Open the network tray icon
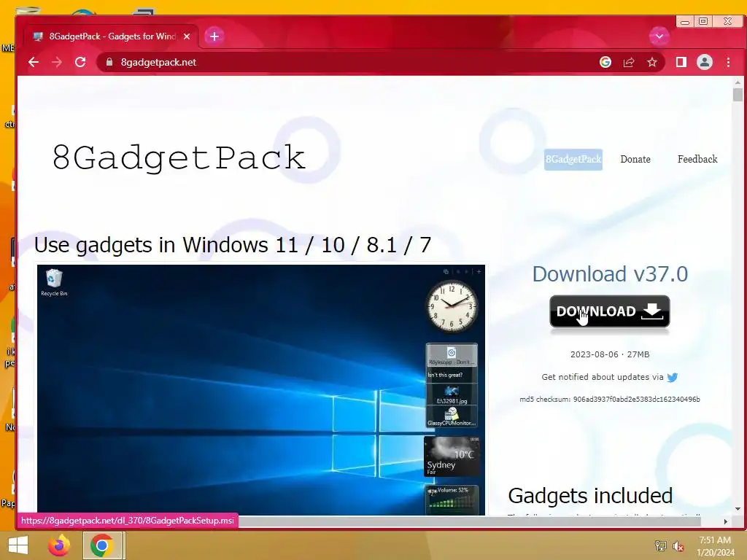The height and width of the screenshot is (560, 747). [661, 545]
